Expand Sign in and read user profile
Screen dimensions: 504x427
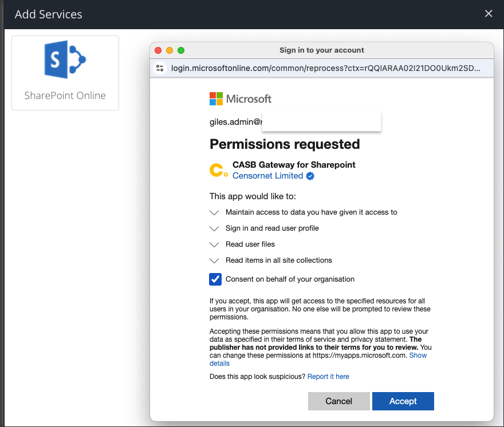214,228
